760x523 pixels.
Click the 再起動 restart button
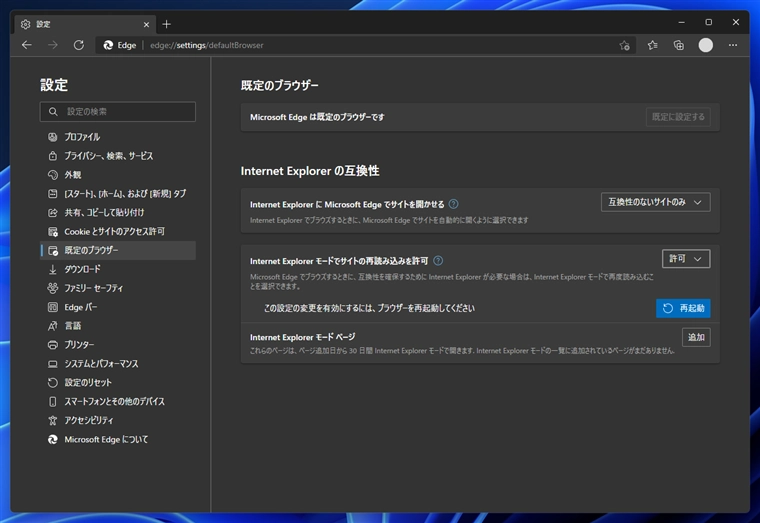[683, 308]
